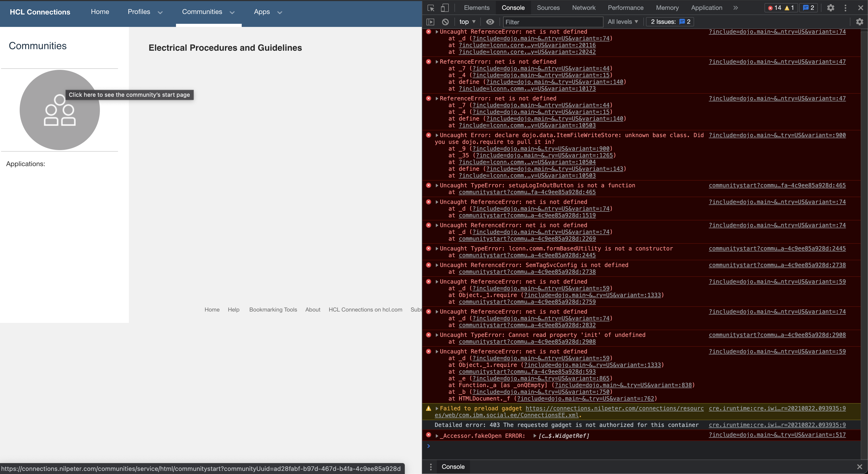868x474 pixels.
Task: Click the Electrical Procedures and Guidelines heading
Action: (225, 48)
